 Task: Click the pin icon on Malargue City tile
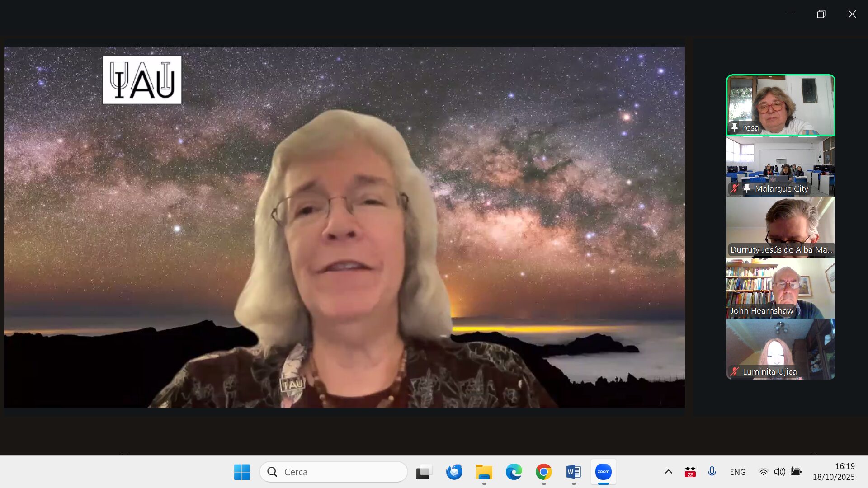[x=747, y=188]
